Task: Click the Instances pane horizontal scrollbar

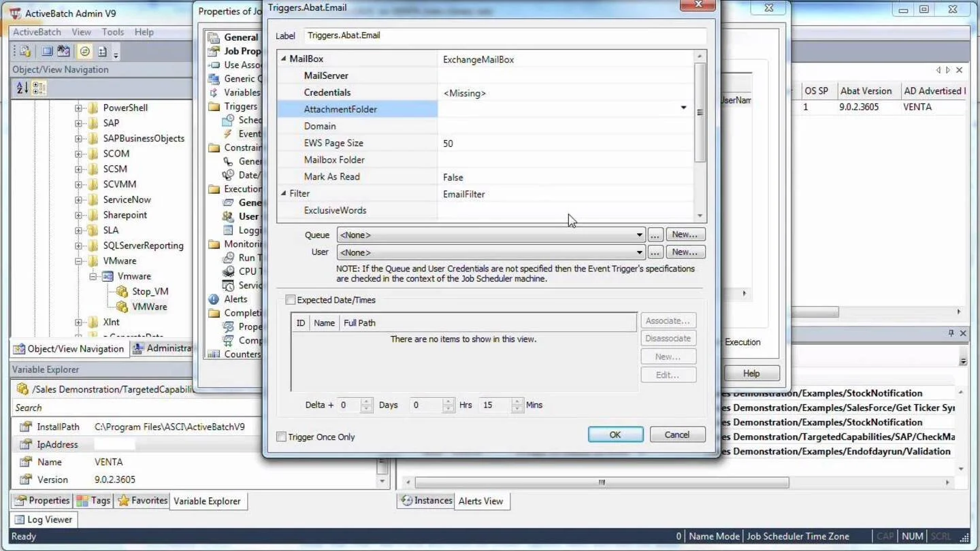Action: pyautogui.click(x=602, y=482)
